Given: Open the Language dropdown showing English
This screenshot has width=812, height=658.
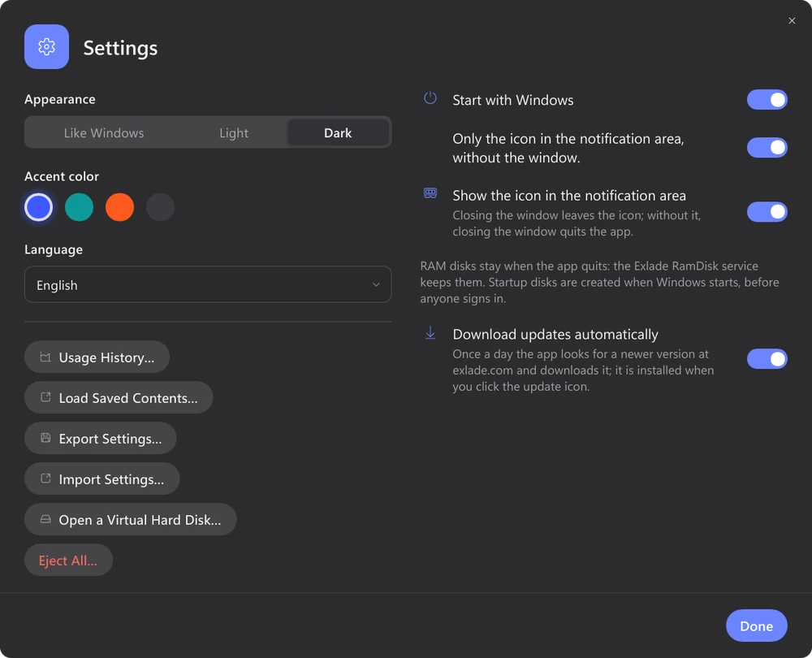Looking at the screenshot, I should point(208,284).
